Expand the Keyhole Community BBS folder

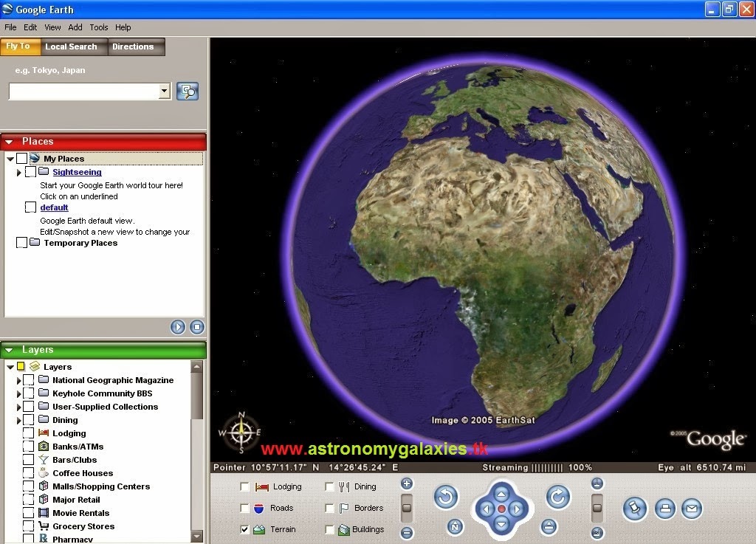[18, 393]
